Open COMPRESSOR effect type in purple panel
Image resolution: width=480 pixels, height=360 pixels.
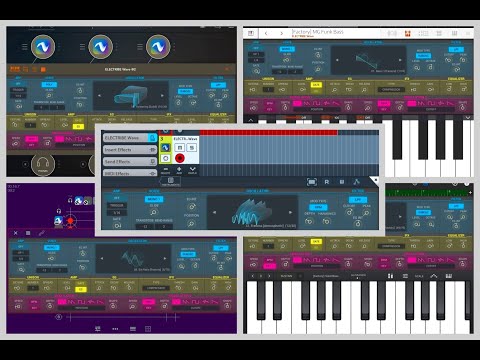[x=156, y=288]
